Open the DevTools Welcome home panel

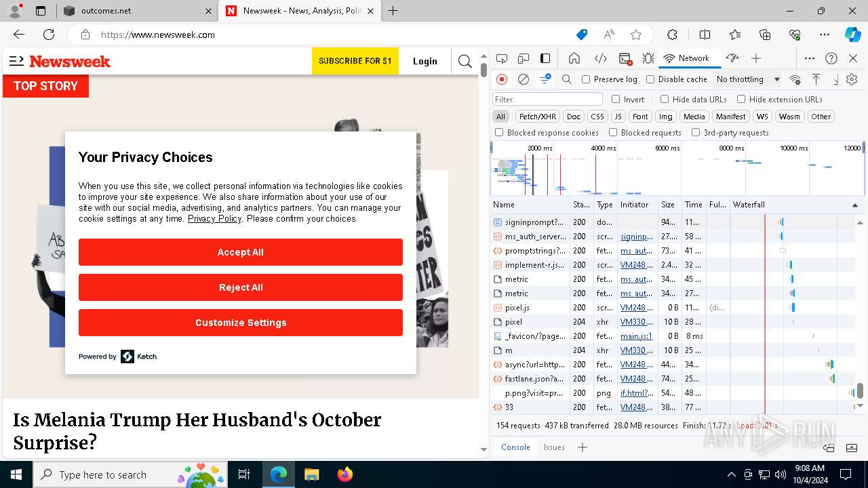coord(574,58)
